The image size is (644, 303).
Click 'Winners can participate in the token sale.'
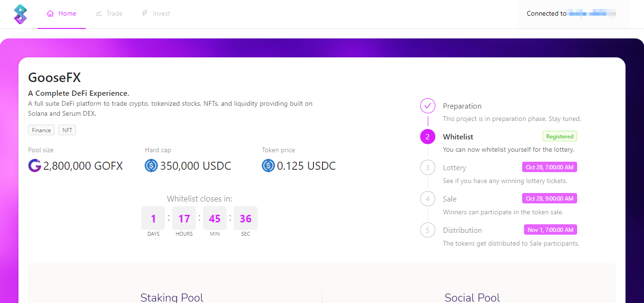pos(503,212)
